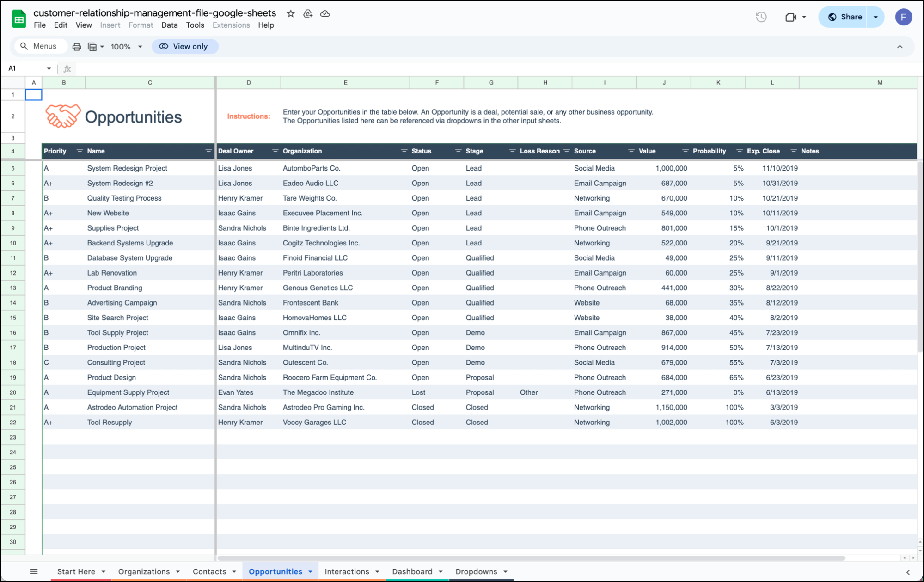Click the Priority column filter icon
924x582 pixels.
(80, 151)
